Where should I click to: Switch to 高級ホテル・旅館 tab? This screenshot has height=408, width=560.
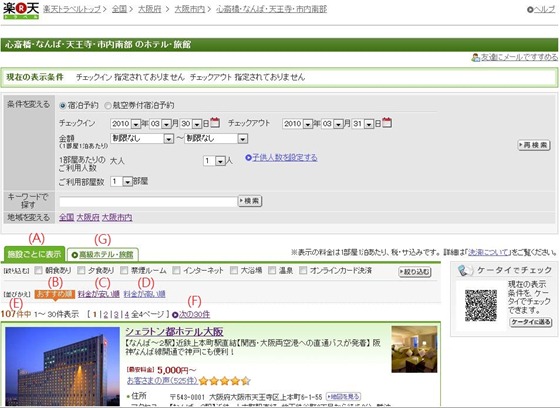(103, 255)
